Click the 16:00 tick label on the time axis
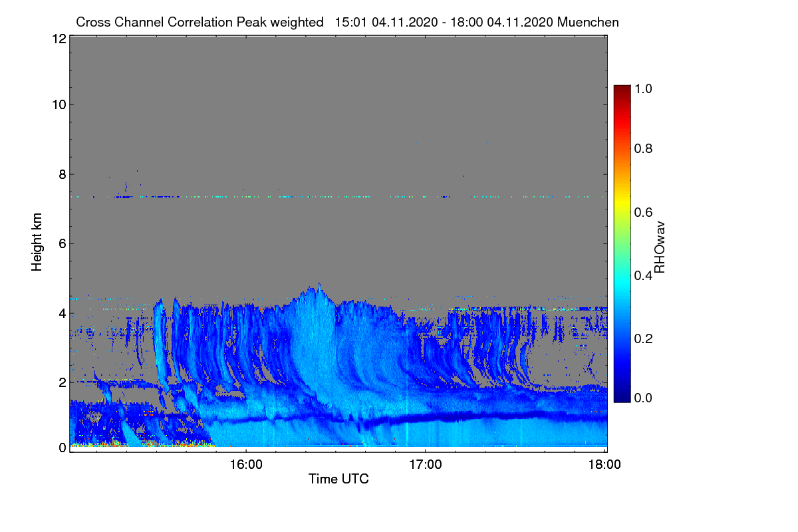Screen dimensions: 798x532 (x=245, y=465)
